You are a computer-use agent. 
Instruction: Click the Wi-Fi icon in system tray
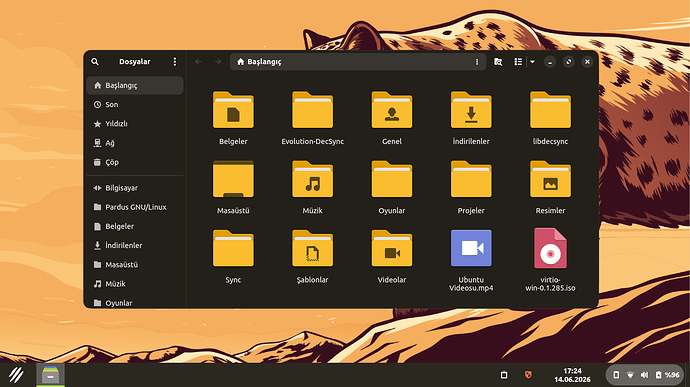(630, 375)
